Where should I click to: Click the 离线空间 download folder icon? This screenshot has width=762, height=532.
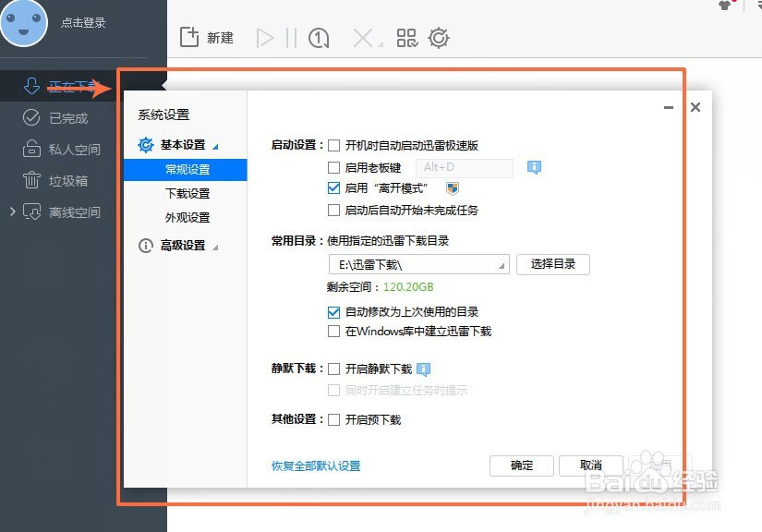32,212
